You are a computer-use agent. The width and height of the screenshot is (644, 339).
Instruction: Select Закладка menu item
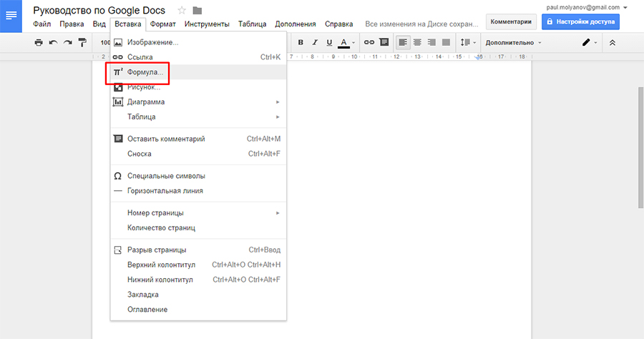pyautogui.click(x=198, y=294)
